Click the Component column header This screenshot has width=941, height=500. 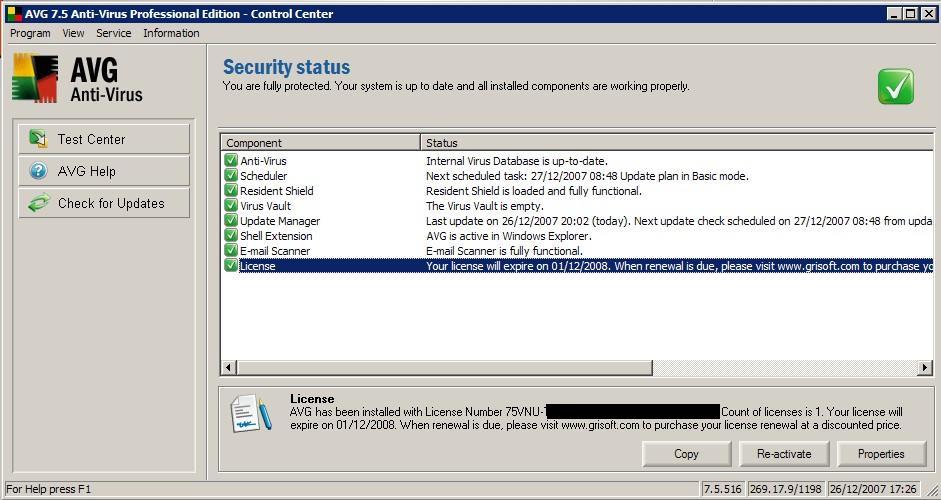point(320,143)
